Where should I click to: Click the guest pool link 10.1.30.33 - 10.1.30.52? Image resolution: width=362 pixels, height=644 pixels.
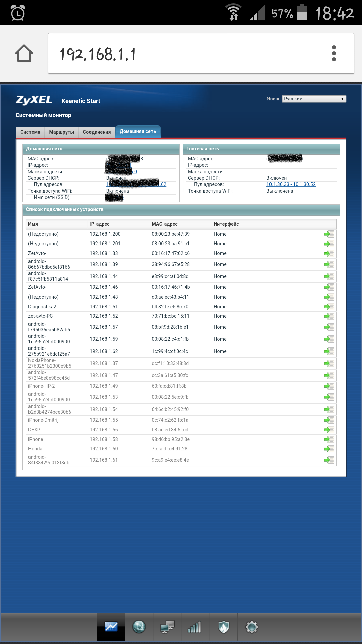click(291, 184)
